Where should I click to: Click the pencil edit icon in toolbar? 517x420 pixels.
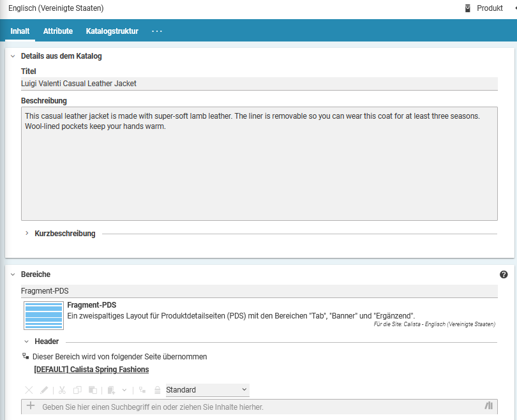[44, 390]
